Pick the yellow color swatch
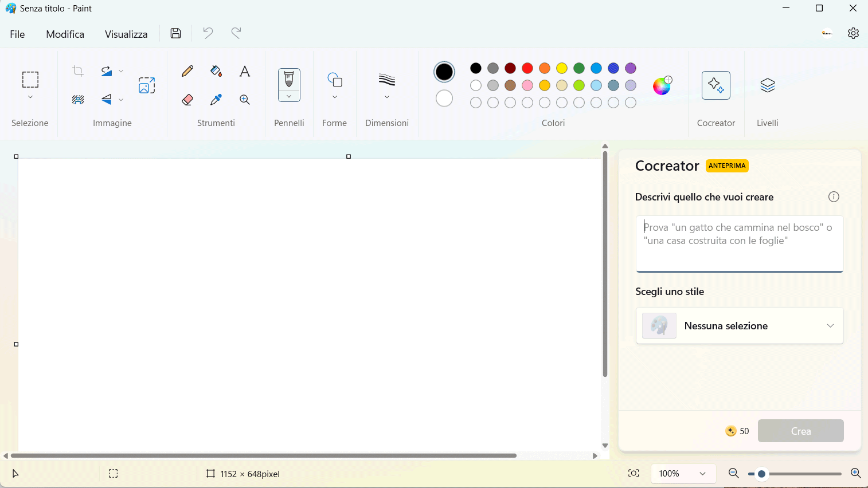Screen dimensions: 868x488 562,68
